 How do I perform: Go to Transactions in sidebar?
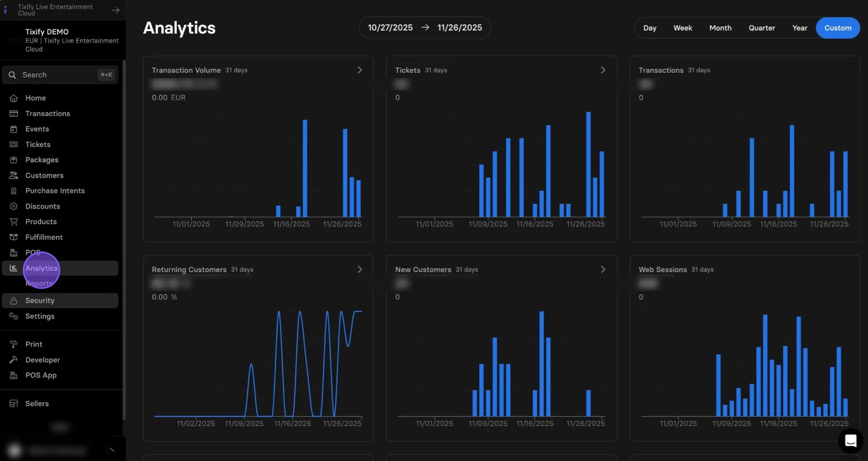48,114
